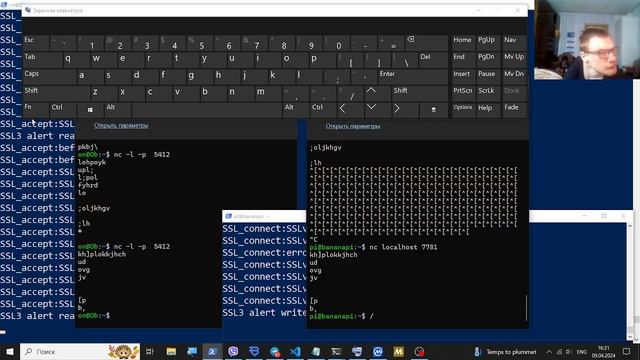The width and height of the screenshot is (640, 360).
Task: Open Viber from the taskbar
Action: point(233,351)
